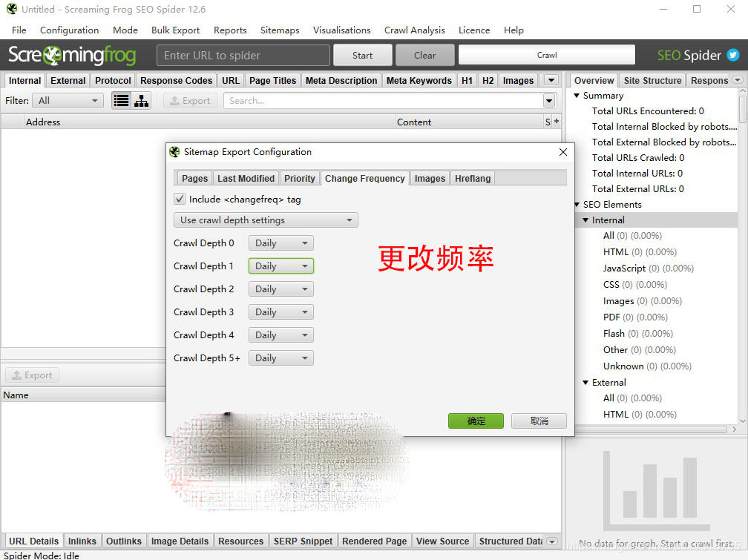
Task: Click the top Export button
Action: point(190,101)
